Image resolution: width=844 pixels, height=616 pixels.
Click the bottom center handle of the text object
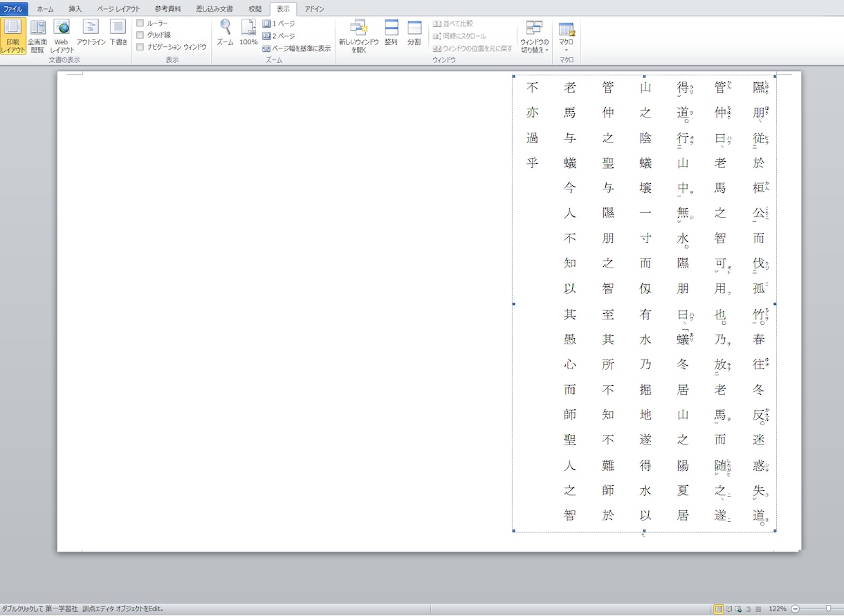644,531
